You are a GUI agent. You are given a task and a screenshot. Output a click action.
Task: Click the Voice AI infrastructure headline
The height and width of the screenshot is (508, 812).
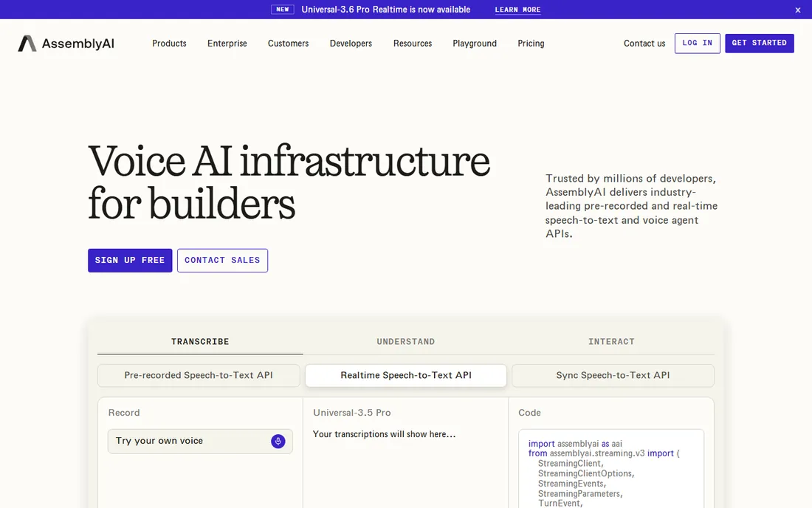289,182
